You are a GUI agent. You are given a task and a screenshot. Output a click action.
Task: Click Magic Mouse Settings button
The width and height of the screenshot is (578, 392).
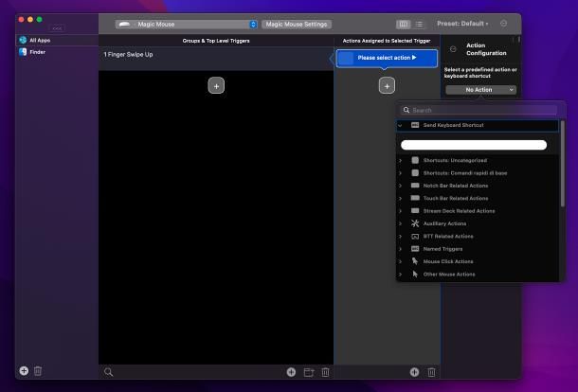(297, 25)
